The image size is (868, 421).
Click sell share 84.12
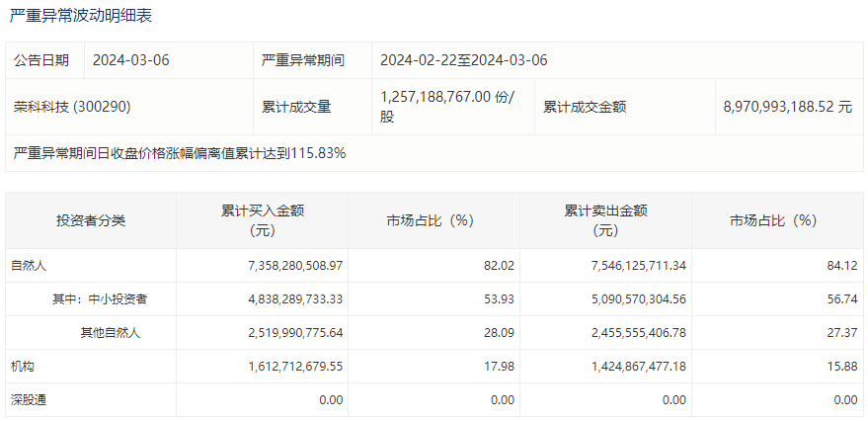(842, 266)
